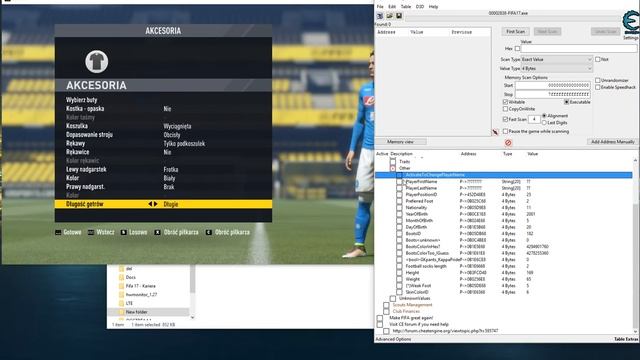The image size is (640, 360).
Task: Select the Height entry in address list
Action: click(412, 273)
